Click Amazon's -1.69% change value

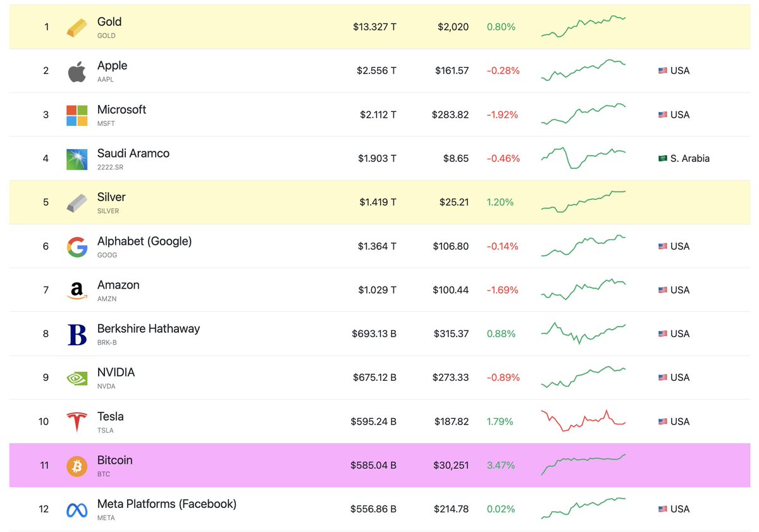[502, 290]
